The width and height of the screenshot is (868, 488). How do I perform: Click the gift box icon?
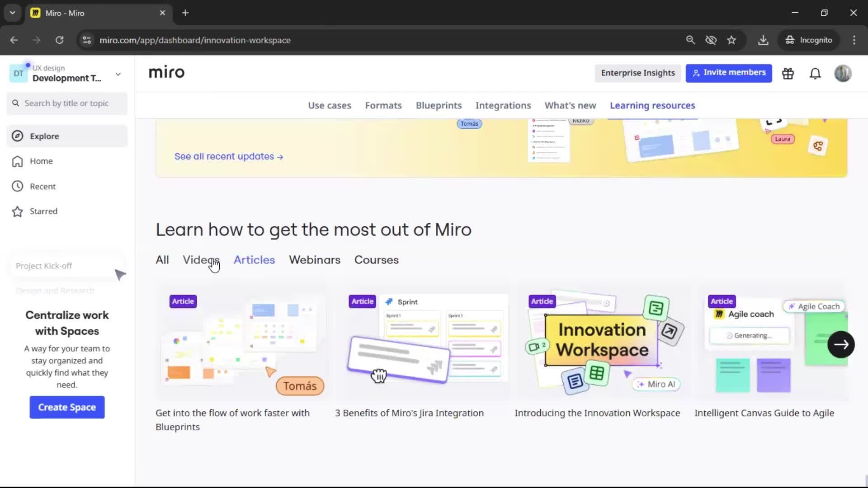tap(788, 73)
